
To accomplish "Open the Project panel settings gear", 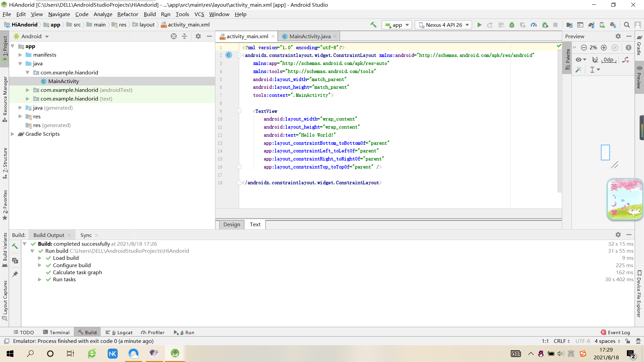I will 198,36.
